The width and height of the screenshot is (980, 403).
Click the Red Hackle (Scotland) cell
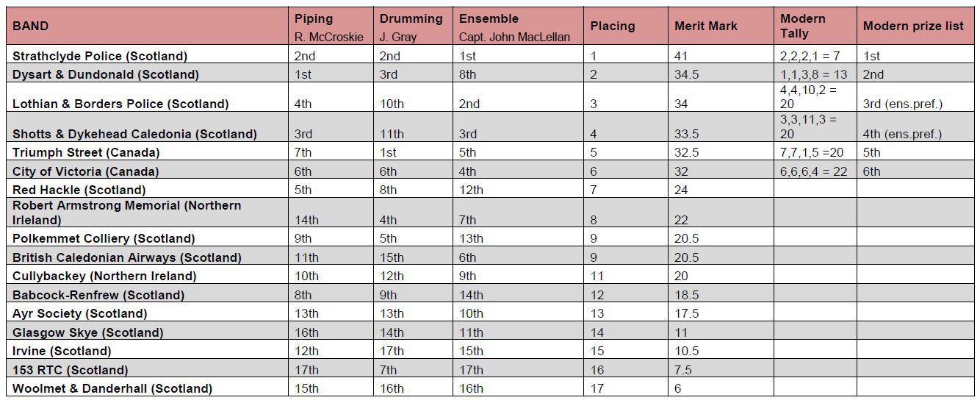147,190
